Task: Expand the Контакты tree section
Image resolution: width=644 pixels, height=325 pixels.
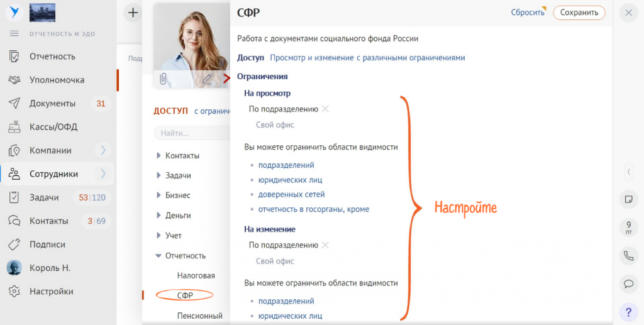Action: (x=158, y=155)
